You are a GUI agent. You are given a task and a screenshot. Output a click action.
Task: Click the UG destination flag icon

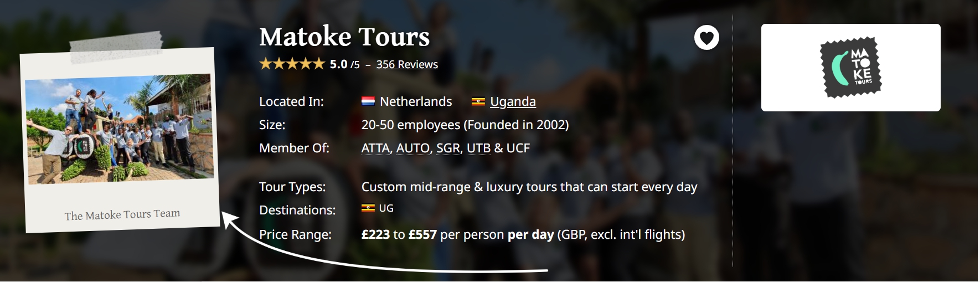click(368, 208)
